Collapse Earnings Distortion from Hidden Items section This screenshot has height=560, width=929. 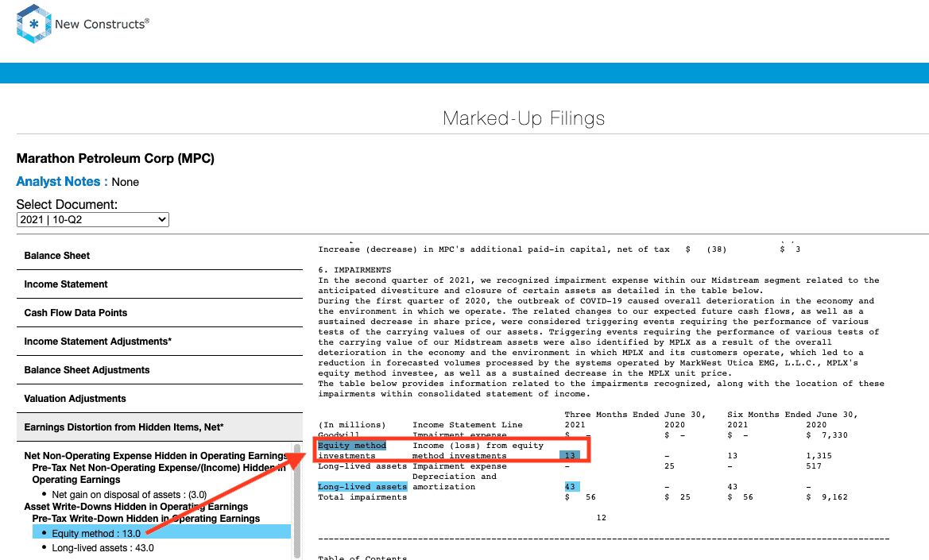tap(160, 427)
